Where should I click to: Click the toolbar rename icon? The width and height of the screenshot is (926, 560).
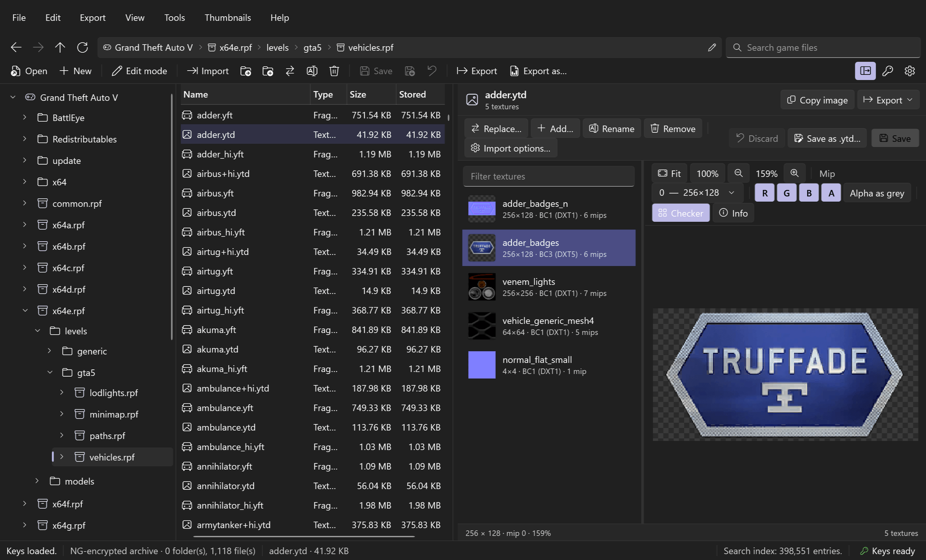(x=312, y=71)
